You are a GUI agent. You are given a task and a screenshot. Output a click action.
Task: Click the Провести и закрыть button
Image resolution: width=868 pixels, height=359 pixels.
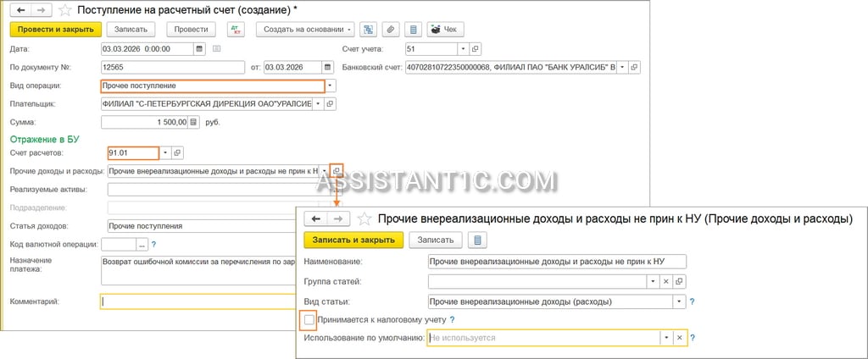pos(56,30)
